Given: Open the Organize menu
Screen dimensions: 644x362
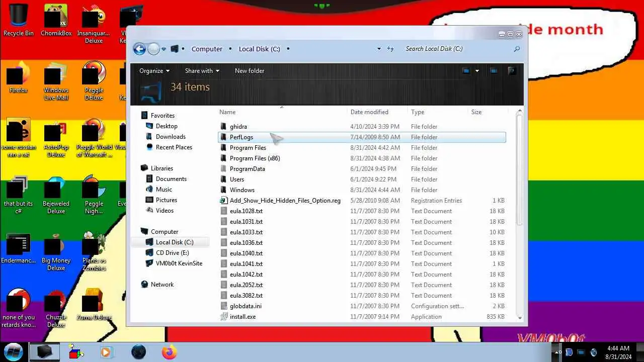Looking at the screenshot, I should 154,71.
